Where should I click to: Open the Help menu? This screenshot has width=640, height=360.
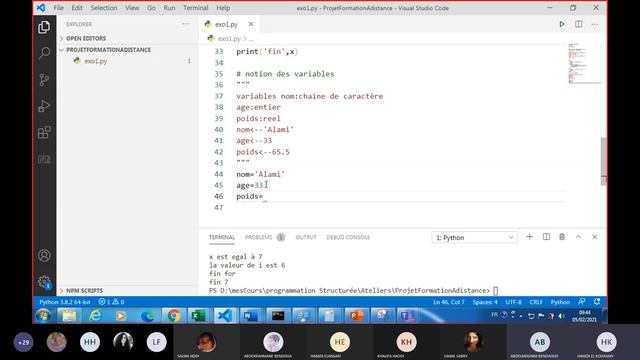click(x=223, y=8)
